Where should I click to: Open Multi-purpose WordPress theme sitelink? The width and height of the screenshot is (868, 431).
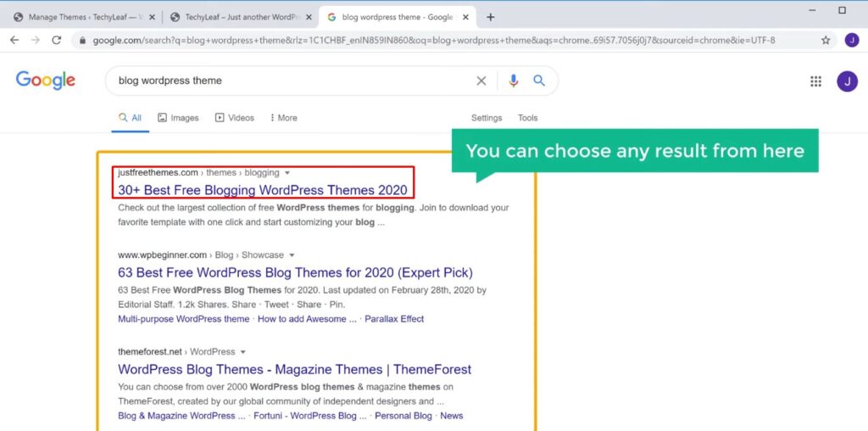[184, 319]
